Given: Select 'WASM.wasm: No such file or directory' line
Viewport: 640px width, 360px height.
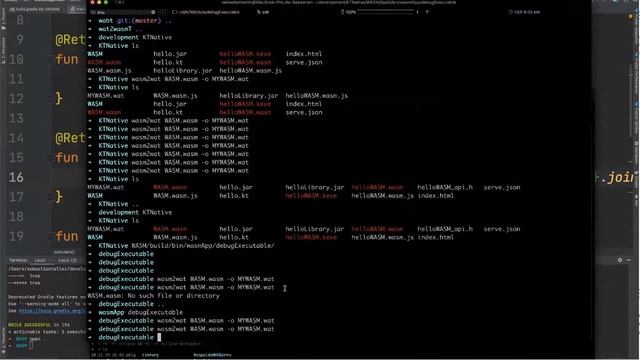Looking at the screenshot, I should pos(153,296).
